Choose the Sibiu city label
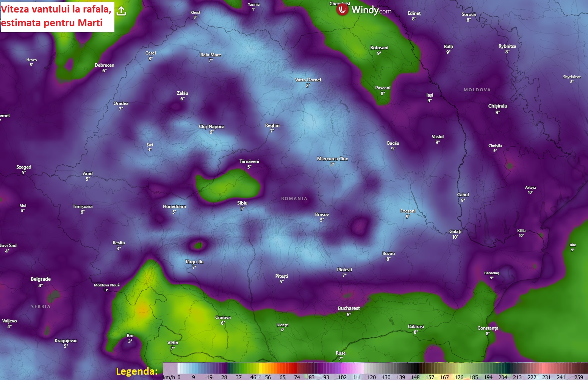Viewport: 588px width, 380px height. coord(242,203)
